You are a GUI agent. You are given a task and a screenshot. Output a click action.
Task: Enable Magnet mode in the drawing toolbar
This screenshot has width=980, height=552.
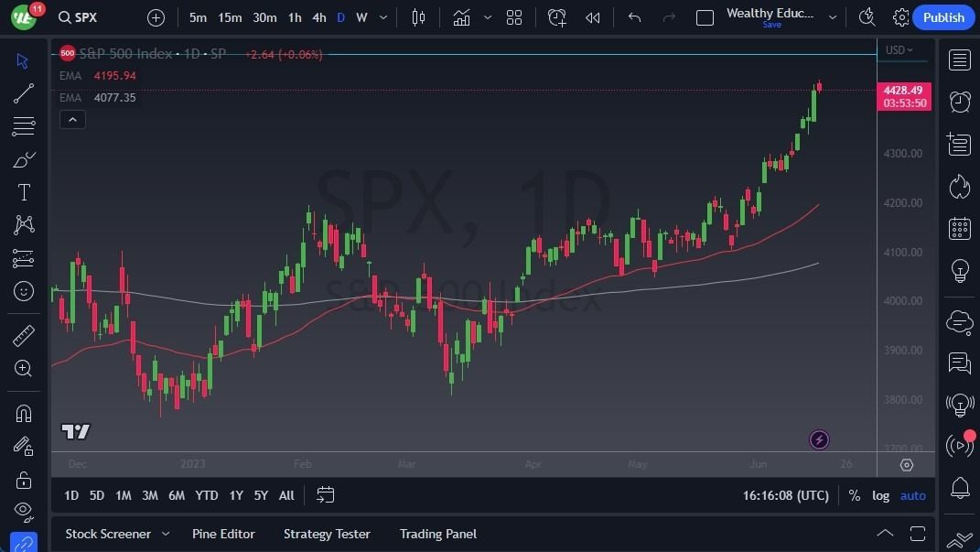pyautogui.click(x=24, y=413)
